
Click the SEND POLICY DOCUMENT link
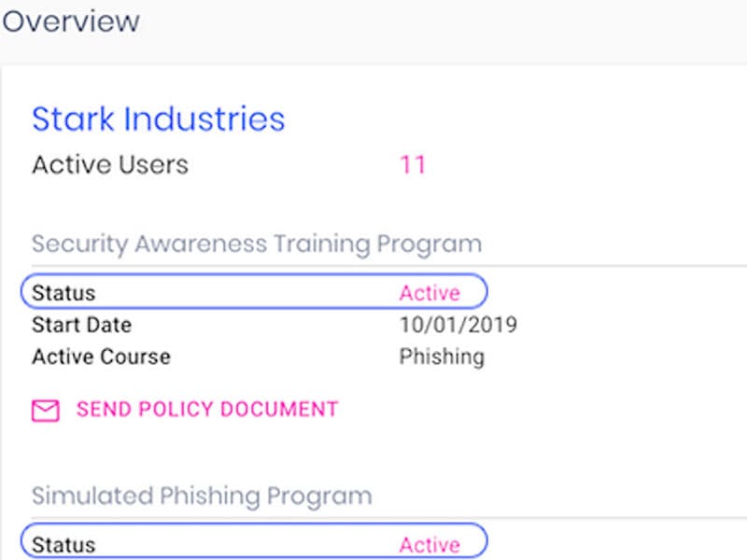[207, 410]
